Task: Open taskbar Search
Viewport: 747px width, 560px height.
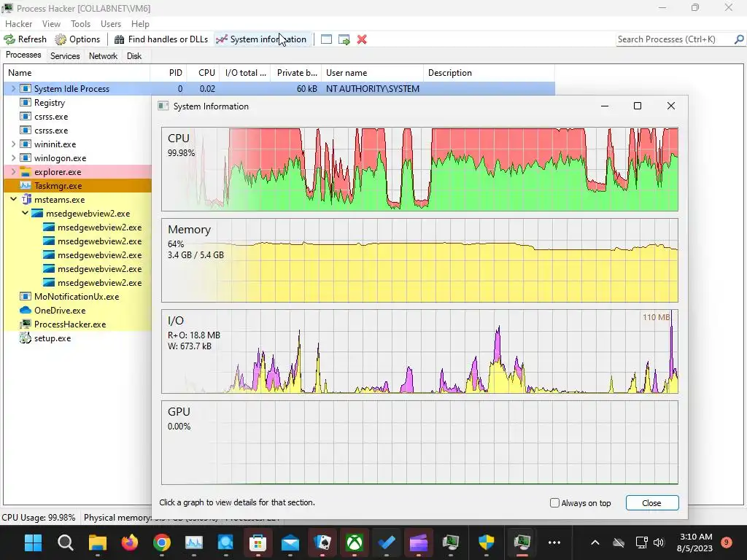Action: (65, 542)
